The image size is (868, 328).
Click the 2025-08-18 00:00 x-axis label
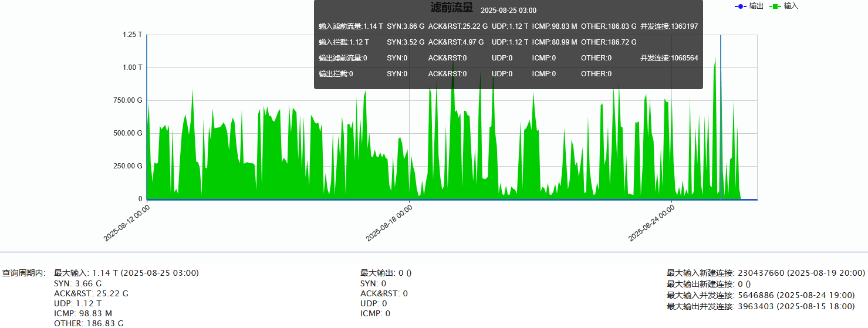coord(389,222)
